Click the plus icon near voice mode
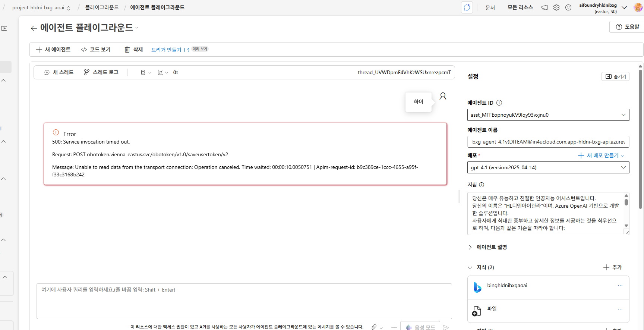Image resolution: width=644 pixels, height=330 pixels. pos(394,327)
